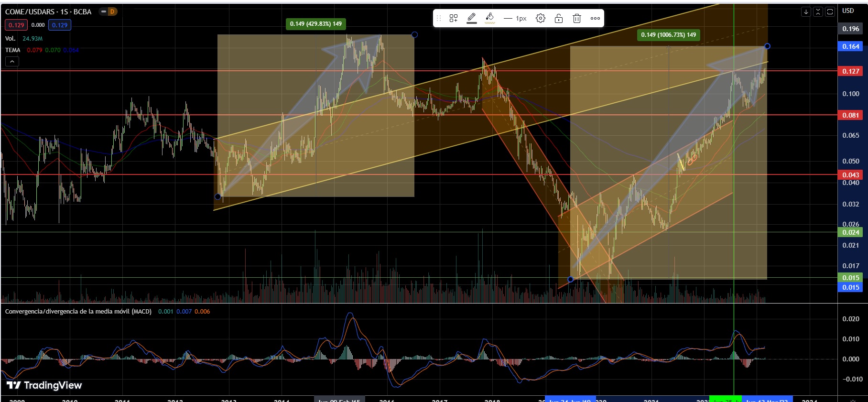Toggle the lock icon for the drawing
Viewport: 868px width, 402px height.
pos(559,18)
